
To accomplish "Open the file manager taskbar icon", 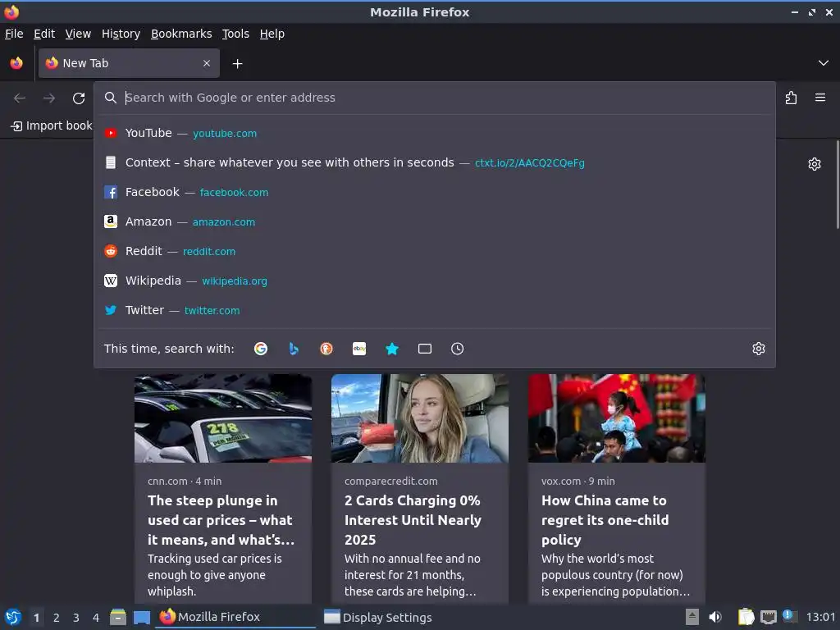I will [118, 617].
